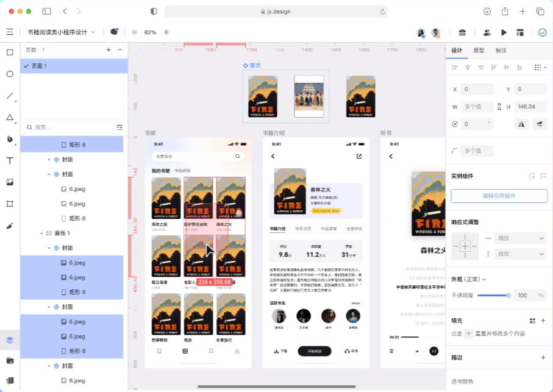
Task: Click the zoom in plus button
Action: click(x=166, y=32)
